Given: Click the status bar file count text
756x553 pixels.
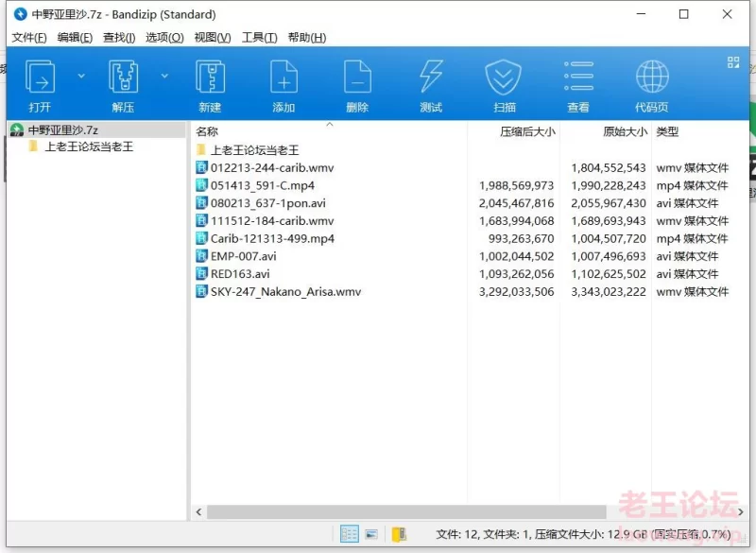Looking at the screenshot, I should [583, 534].
